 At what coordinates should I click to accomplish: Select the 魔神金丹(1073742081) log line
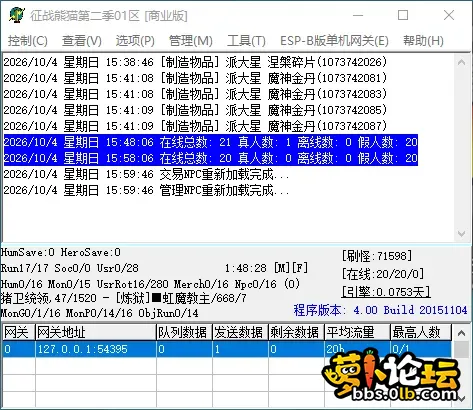tap(195, 78)
